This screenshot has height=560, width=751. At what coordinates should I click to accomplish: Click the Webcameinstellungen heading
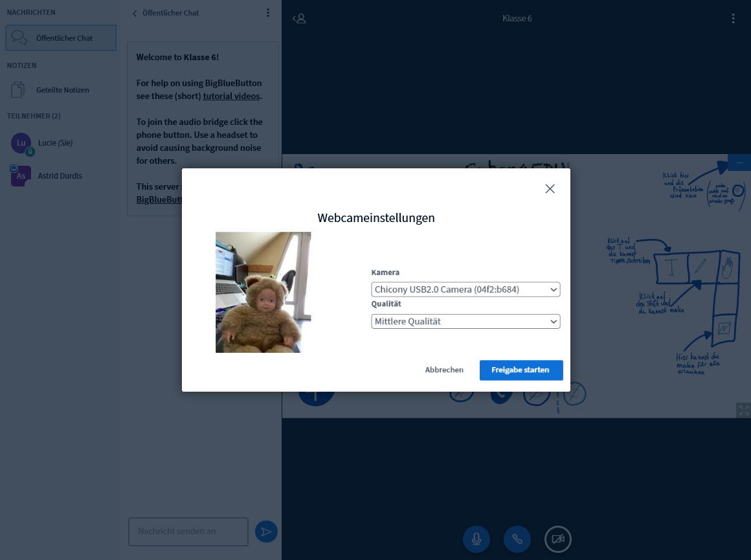376,218
